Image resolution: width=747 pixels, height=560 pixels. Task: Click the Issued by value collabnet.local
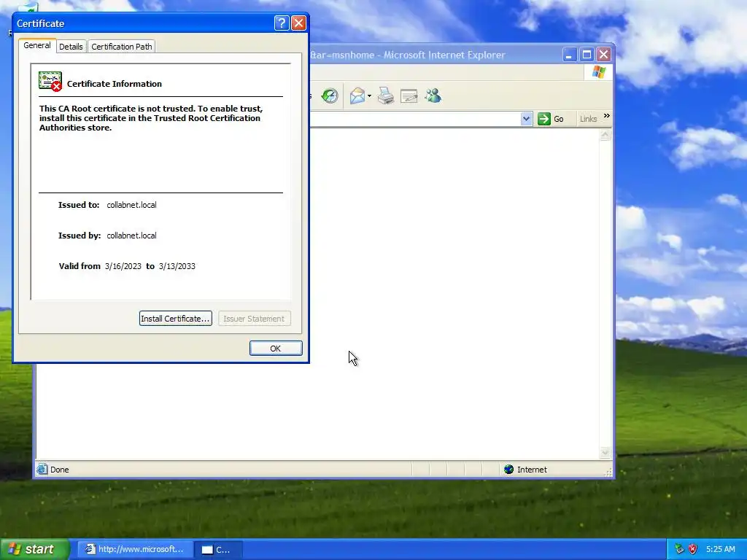click(131, 236)
